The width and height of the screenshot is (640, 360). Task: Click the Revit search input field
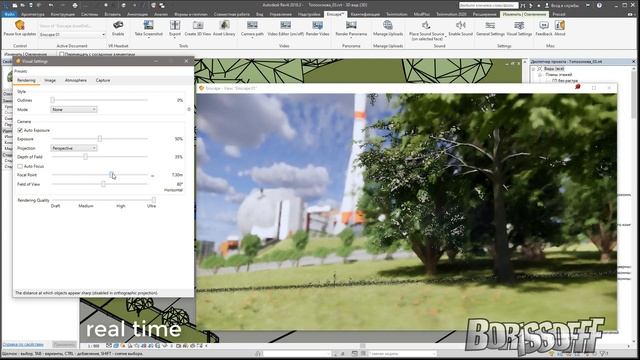[x=488, y=5]
